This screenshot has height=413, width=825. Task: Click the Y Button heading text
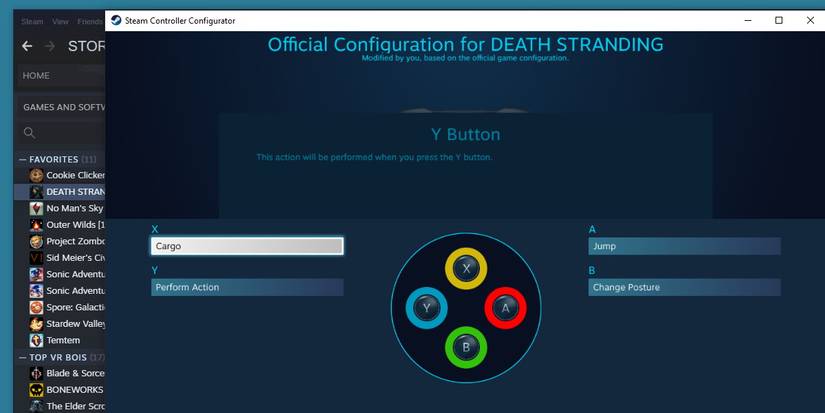coord(466,135)
